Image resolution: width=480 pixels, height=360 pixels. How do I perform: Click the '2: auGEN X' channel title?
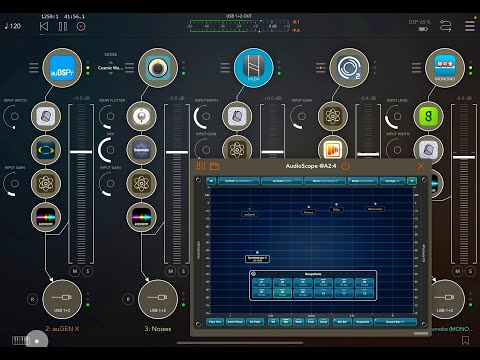click(62, 329)
